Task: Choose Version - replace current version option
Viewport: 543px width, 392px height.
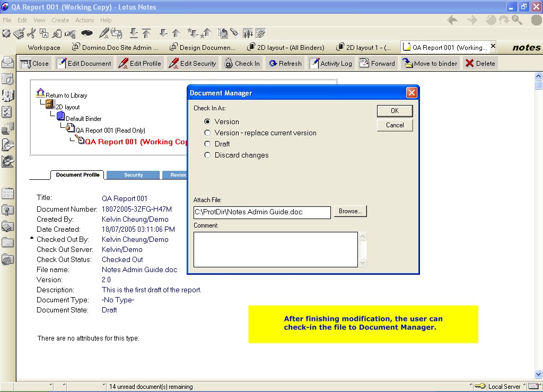Action: coord(208,133)
